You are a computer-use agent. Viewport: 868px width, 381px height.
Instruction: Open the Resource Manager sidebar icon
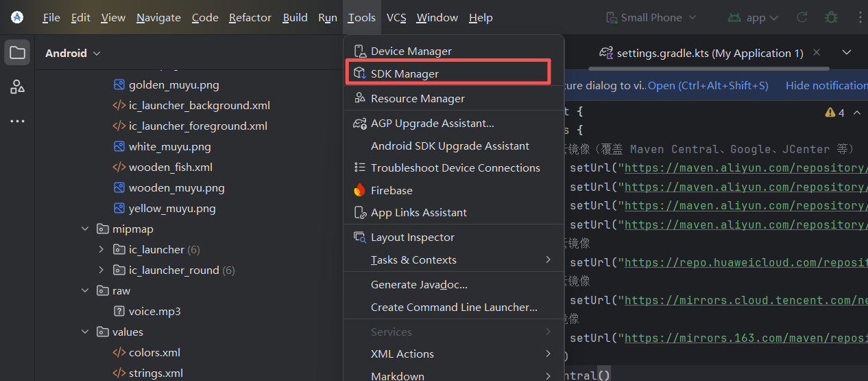pos(17,86)
